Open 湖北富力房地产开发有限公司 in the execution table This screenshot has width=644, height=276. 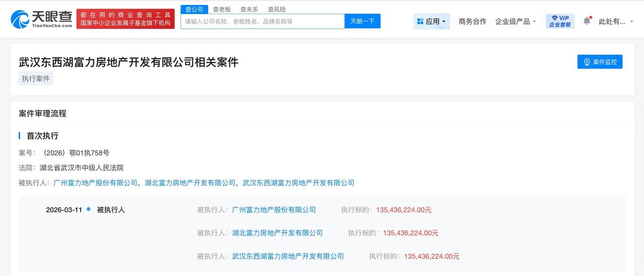coord(277,233)
